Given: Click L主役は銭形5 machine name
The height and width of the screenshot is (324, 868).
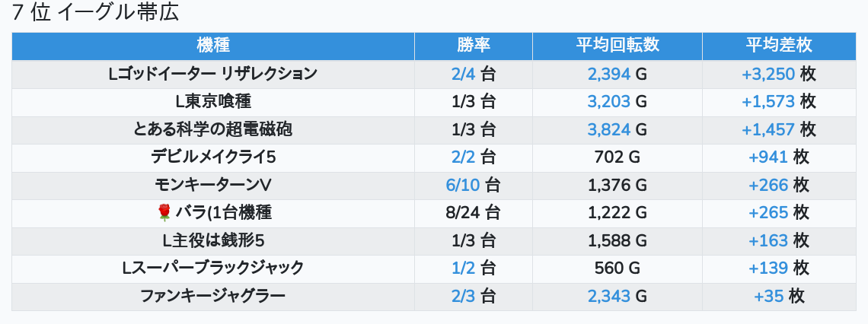Looking at the screenshot, I should point(213,241).
